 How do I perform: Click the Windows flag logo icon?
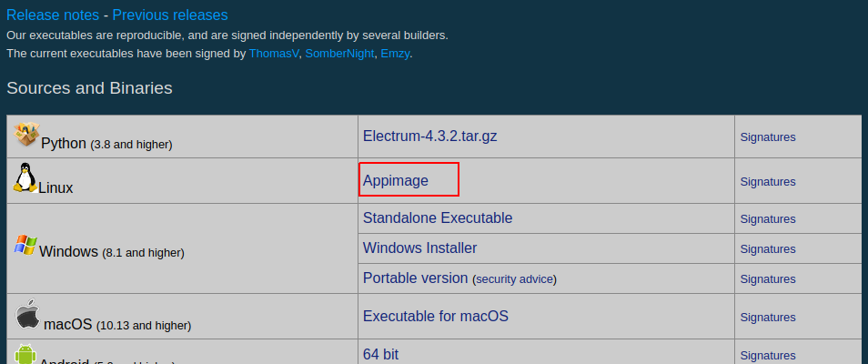pyautogui.click(x=25, y=245)
